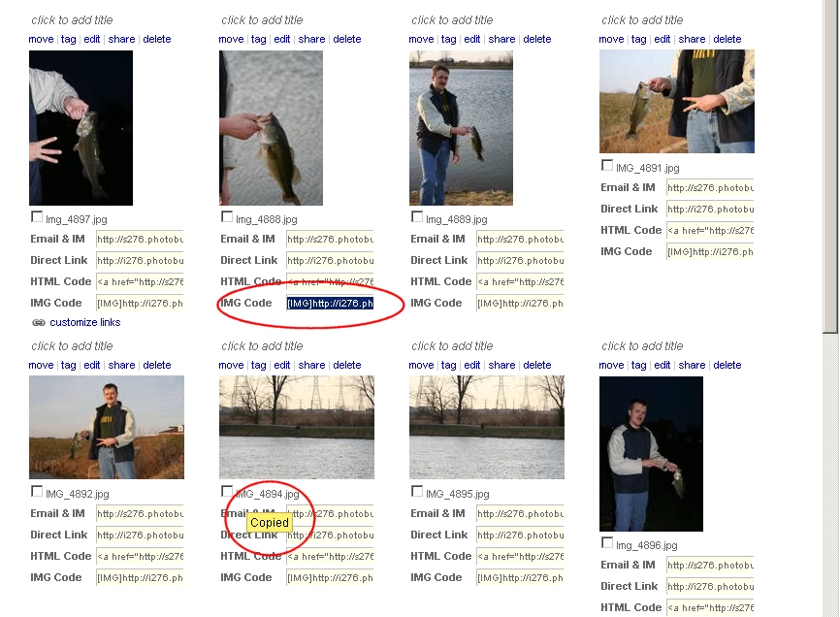Enable the IMG_4895.jpg checkbox
Screen dimensions: 840x617
417,491
